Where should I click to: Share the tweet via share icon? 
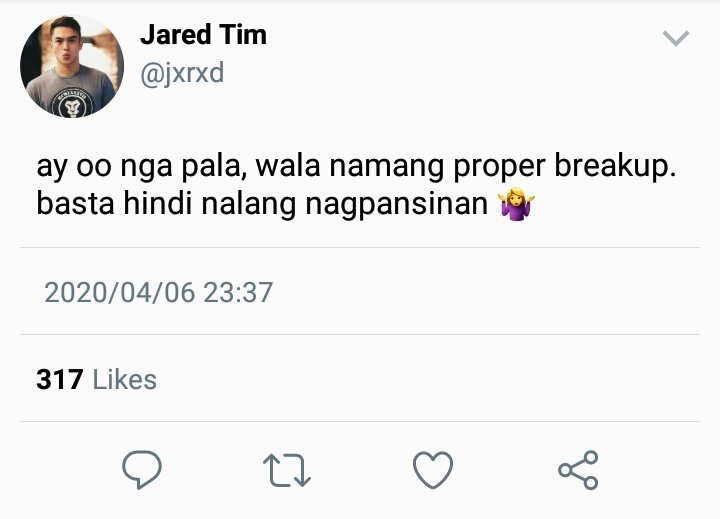pyautogui.click(x=578, y=470)
